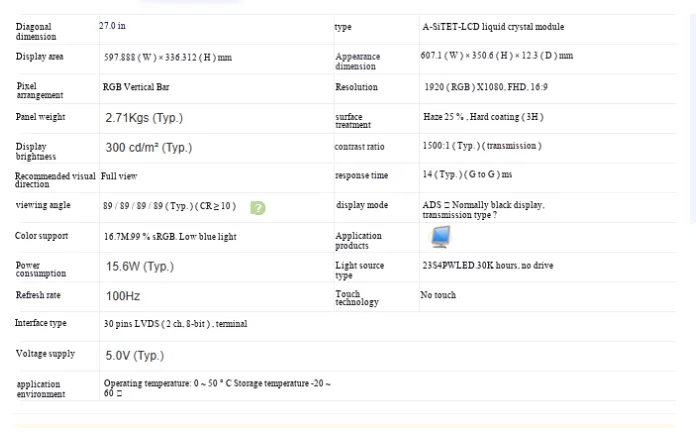This screenshot has width=696, height=436.
Task: Select the 27.0 in diagonal dimension value
Action: 112,26
